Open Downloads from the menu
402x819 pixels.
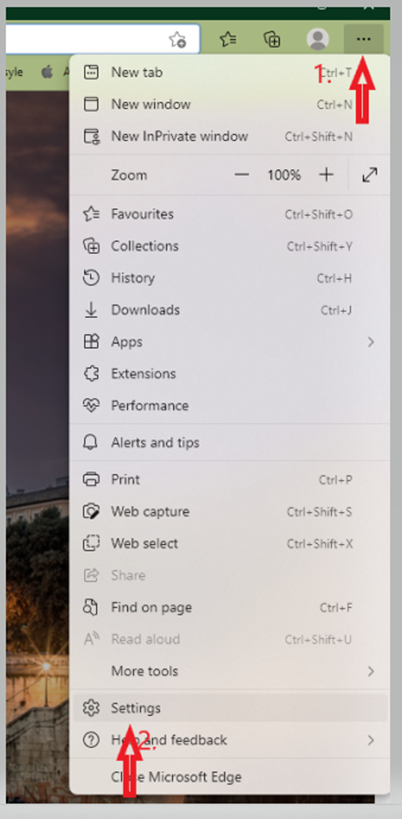[x=230, y=310]
